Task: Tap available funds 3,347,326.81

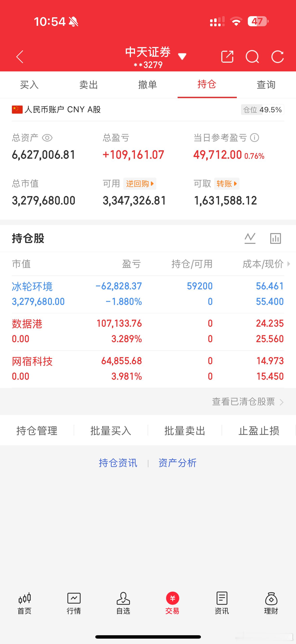Action: pyautogui.click(x=135, y=201)
